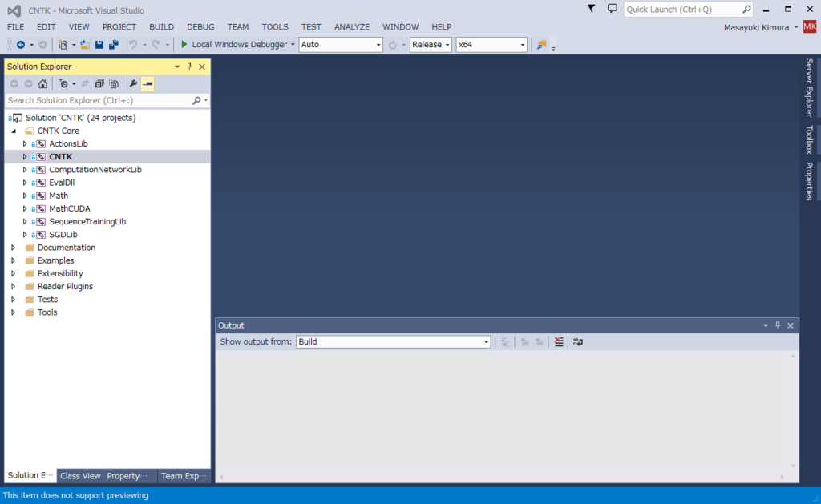The height and width of the screenshot is (504, 821).
Task: Open the TOOLS menu
Action: pos(275,26)
